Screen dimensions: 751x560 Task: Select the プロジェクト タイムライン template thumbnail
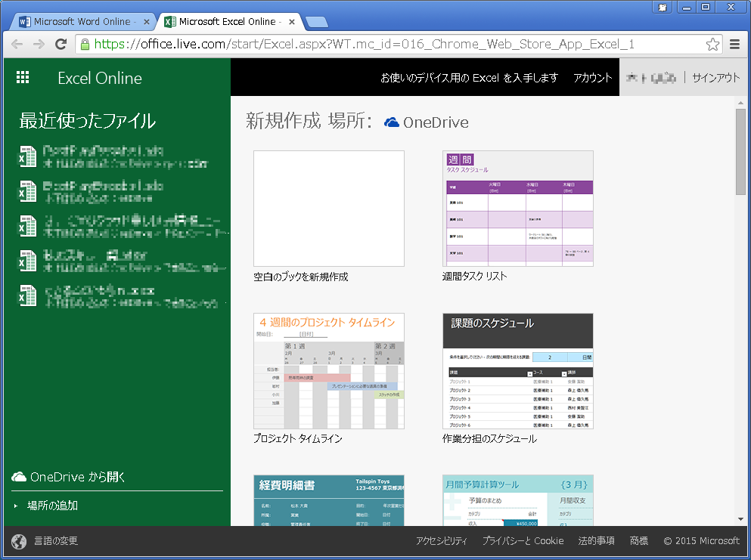tap(328, 371)
